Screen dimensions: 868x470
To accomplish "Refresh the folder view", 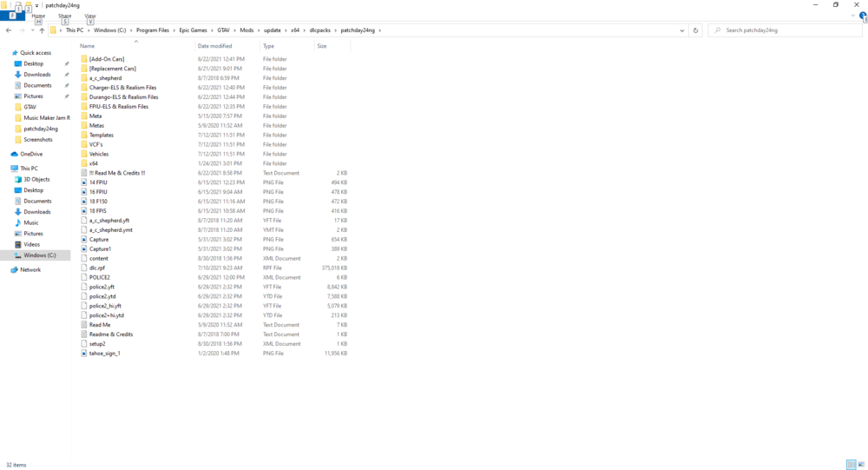I will point(696,30).
